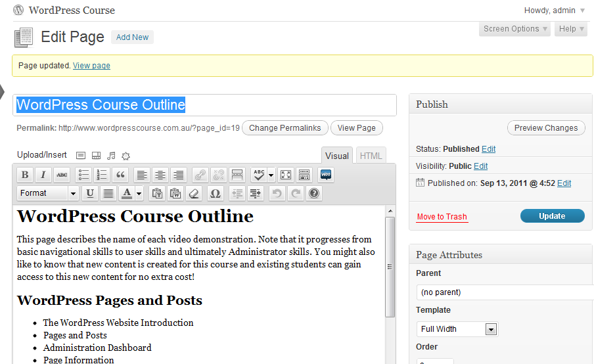Open the Howdy, admin user menu
Screen dimensions: 594x364
click(554, 11)
